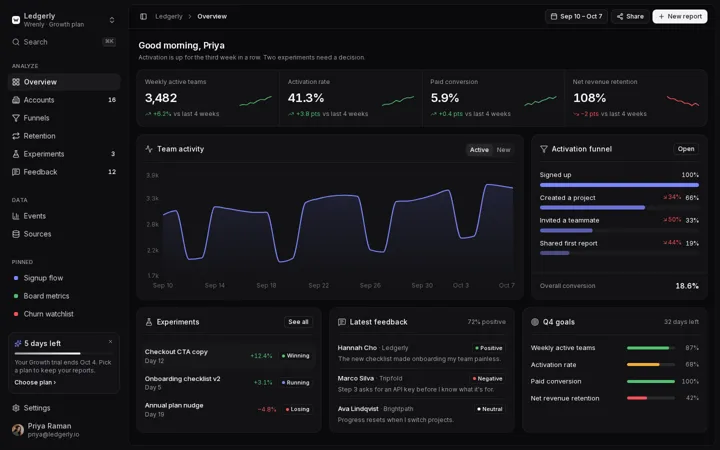The height and width of the screenshot is (450, 720).
Task: Click the Choose plan link
Action: 35,382
